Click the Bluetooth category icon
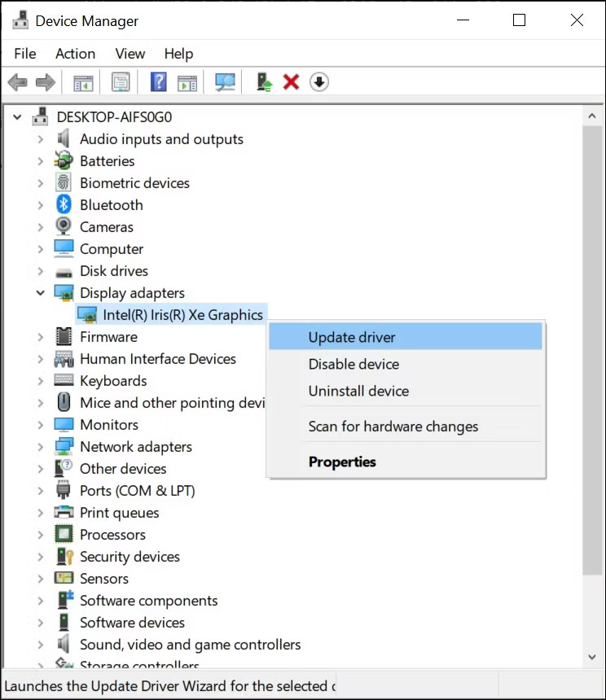 pos(64,204)
